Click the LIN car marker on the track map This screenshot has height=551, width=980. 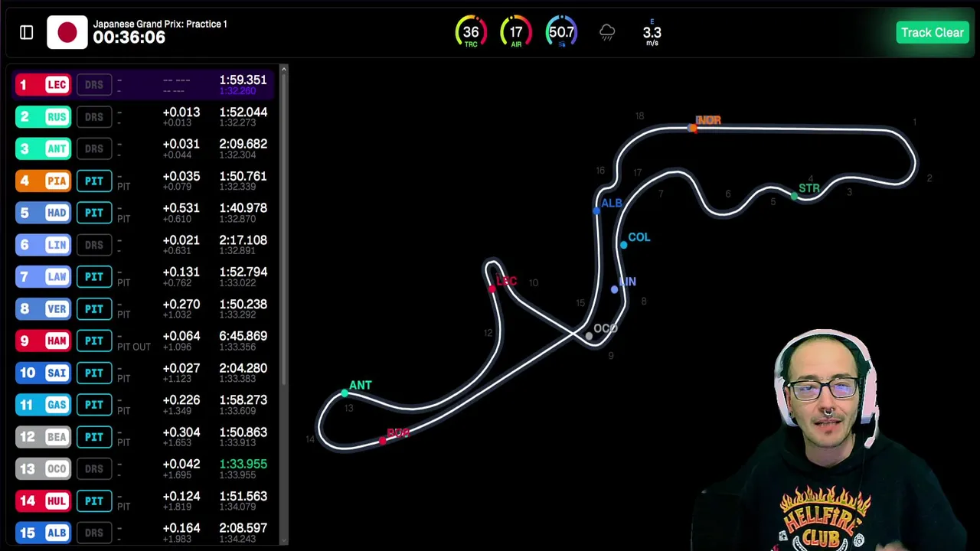[x=614, y=289]
